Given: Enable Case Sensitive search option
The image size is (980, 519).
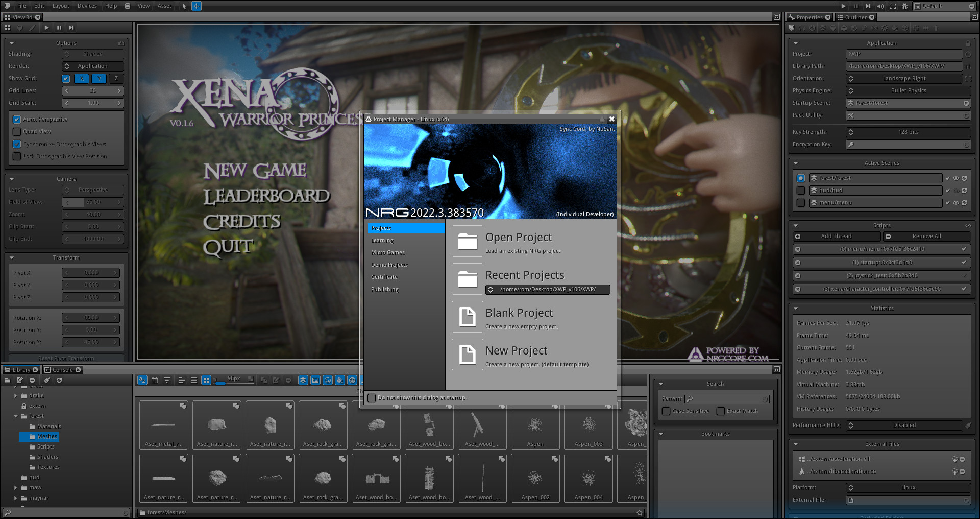Looking at the screenshot, I should [x=666, y=411].
